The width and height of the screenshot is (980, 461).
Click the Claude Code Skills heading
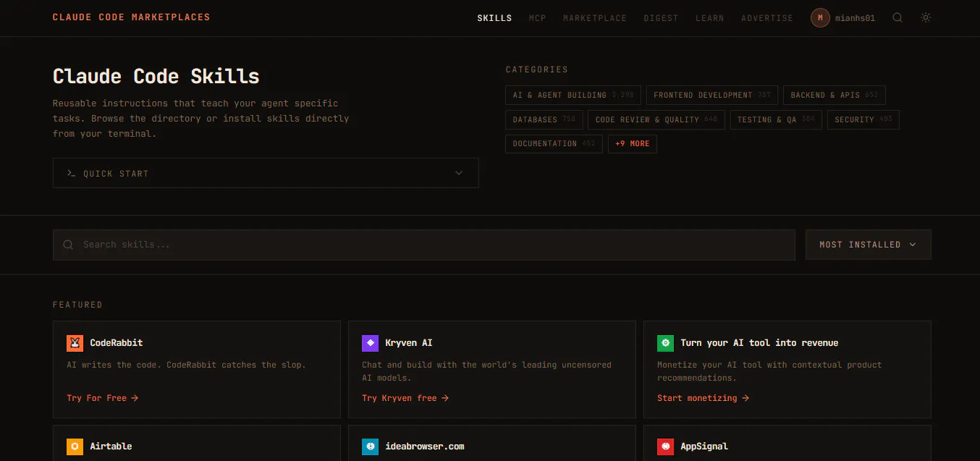[x=156, y=77]
